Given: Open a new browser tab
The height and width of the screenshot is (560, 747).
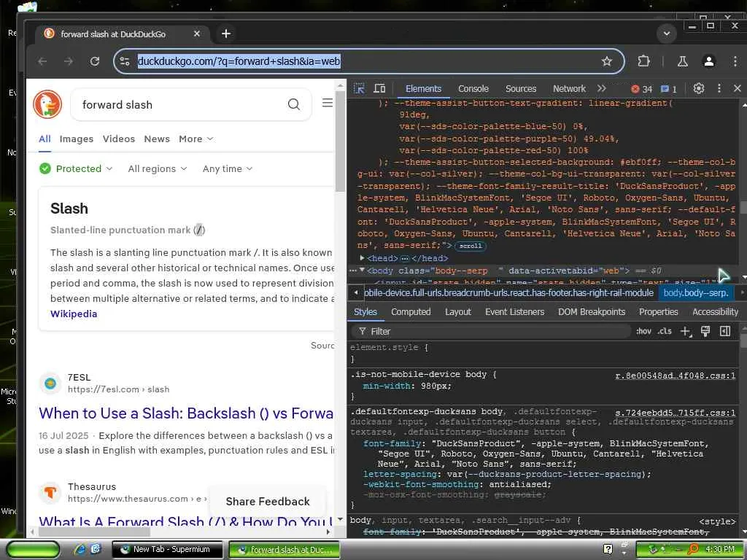Looking at the screenshot, I should tap(226, 34).
